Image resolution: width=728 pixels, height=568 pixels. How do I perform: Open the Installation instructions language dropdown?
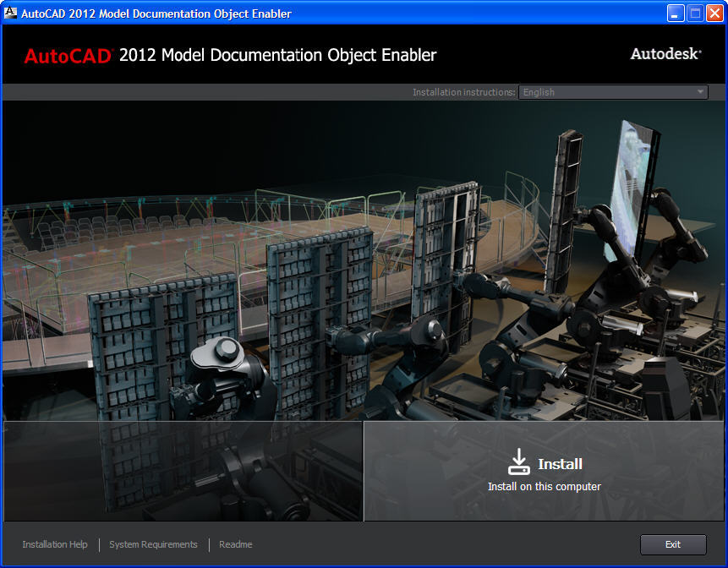(613, 92)
